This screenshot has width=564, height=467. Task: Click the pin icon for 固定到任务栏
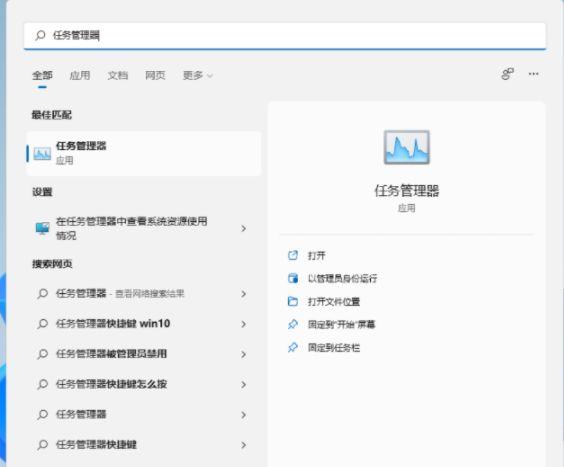[x=293, y=348]
